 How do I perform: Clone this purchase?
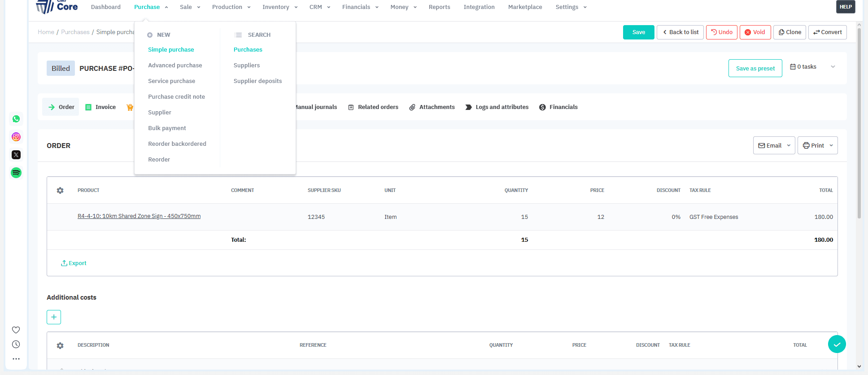pos(790,32)
